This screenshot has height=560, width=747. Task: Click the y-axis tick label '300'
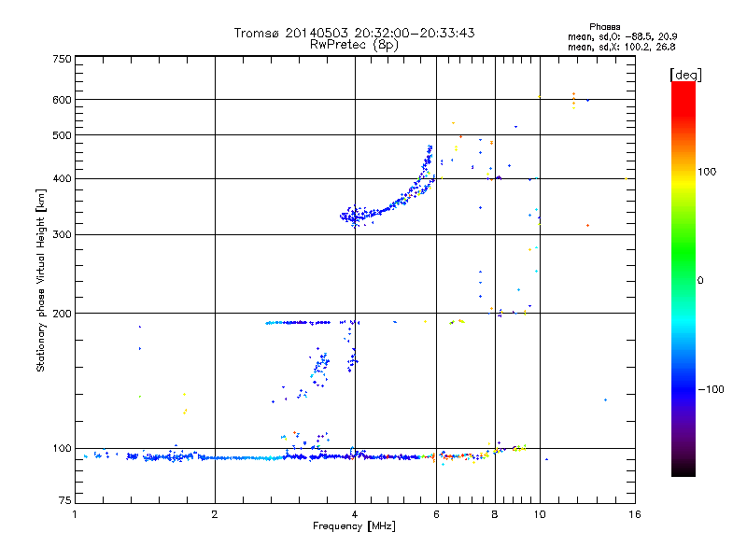tap(62, 235)
